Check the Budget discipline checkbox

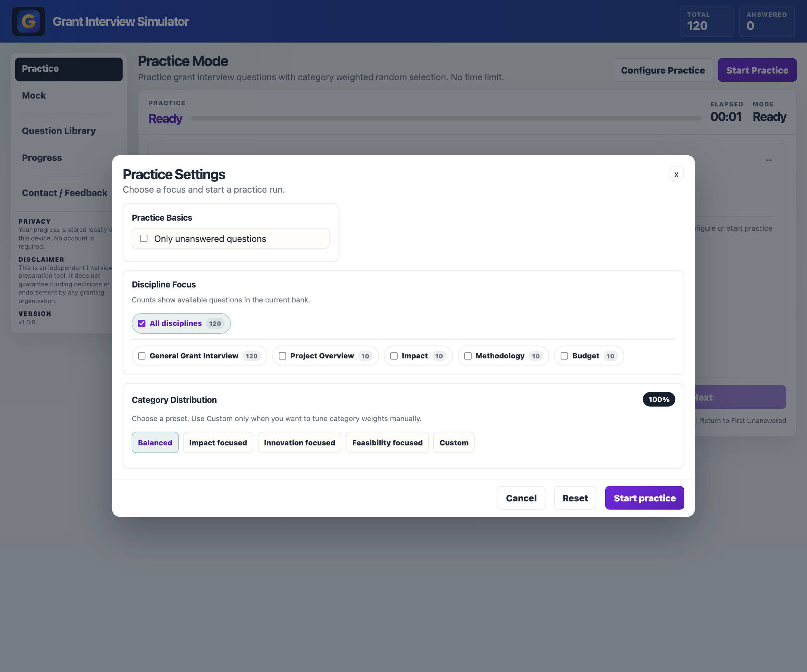click(x=564, y=356)
